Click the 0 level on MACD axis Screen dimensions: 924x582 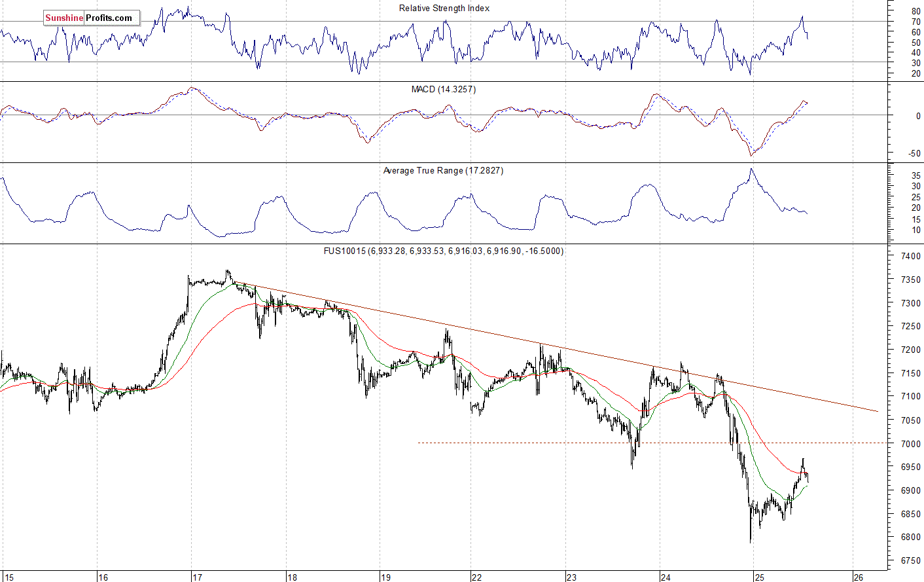click(x=918, y=116)
